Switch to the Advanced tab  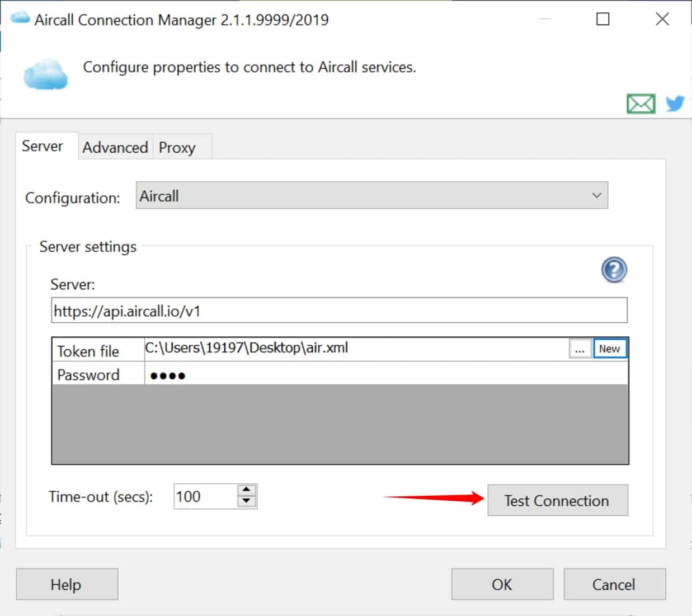(115, 147)
